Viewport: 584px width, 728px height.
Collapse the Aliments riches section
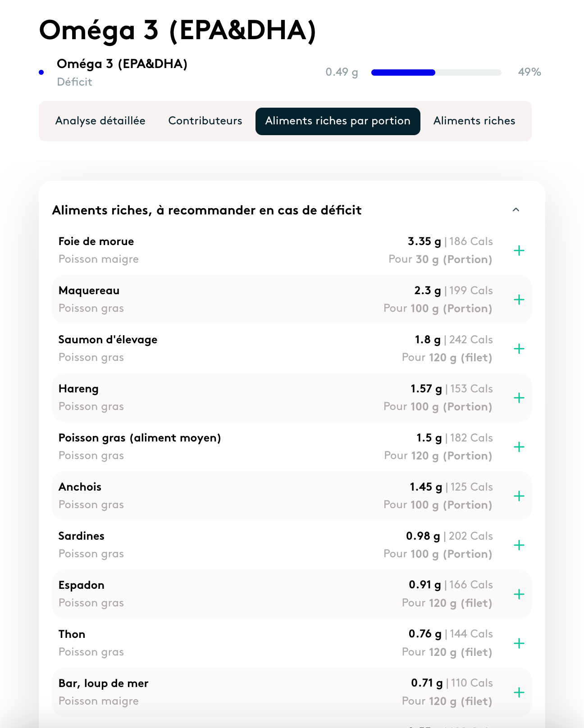point(516,210)
